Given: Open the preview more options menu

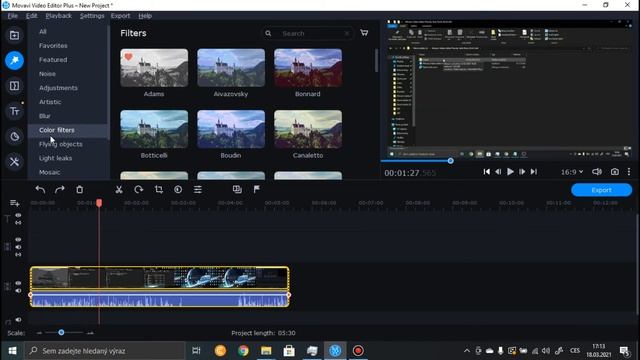Looking at the screenshot, I should pyautogui.click(x=629, y=172).
